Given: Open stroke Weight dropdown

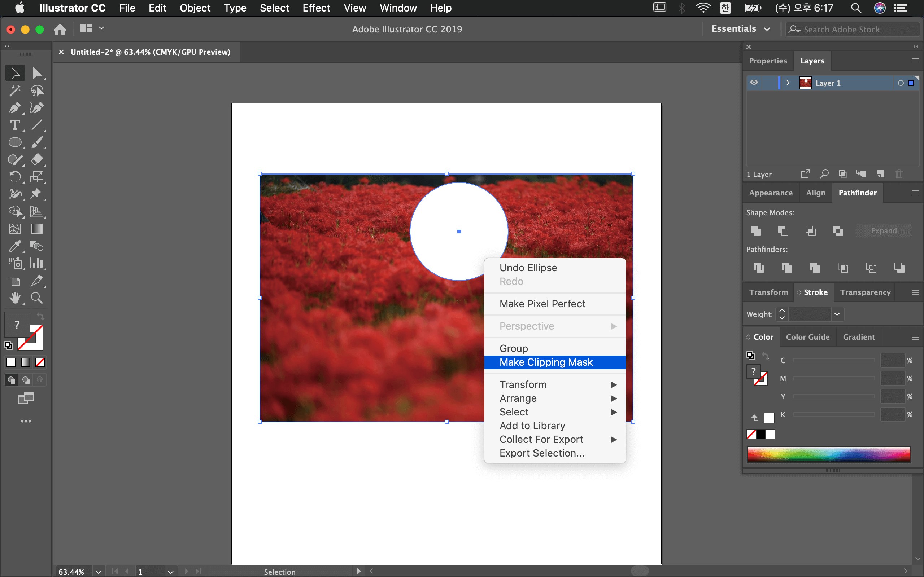Looking at the screenshot, I should click(x=837, y=314).
